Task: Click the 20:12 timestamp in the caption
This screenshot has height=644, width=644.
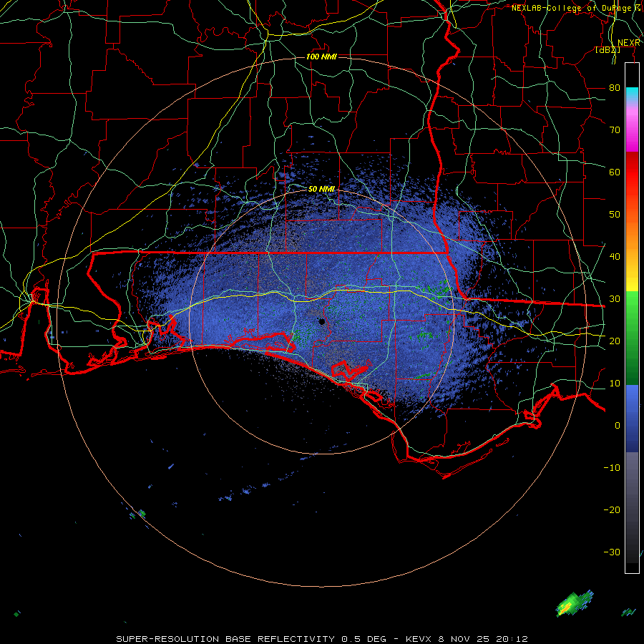Action: tap(511, 639)
